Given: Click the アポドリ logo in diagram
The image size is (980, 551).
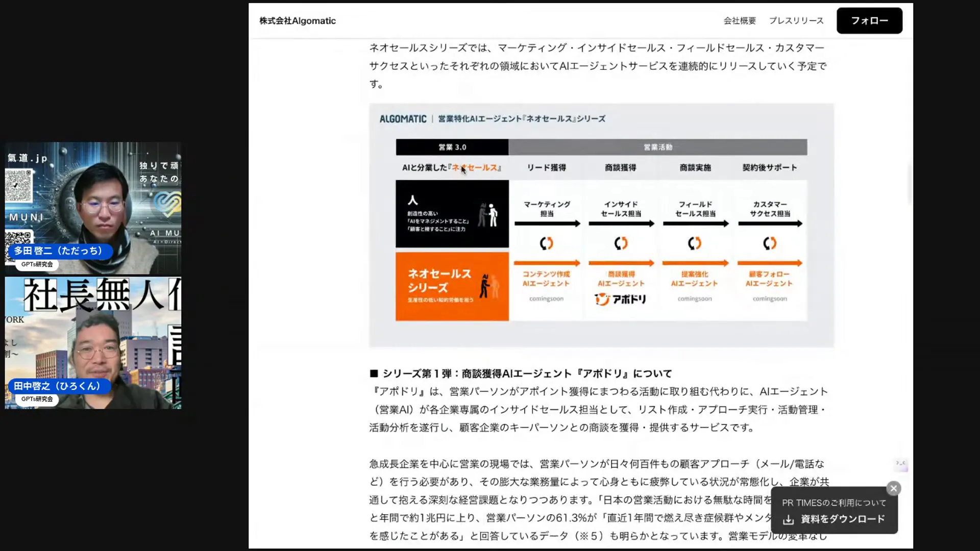Looking at the screenshot, I should (x=621, y=299).
